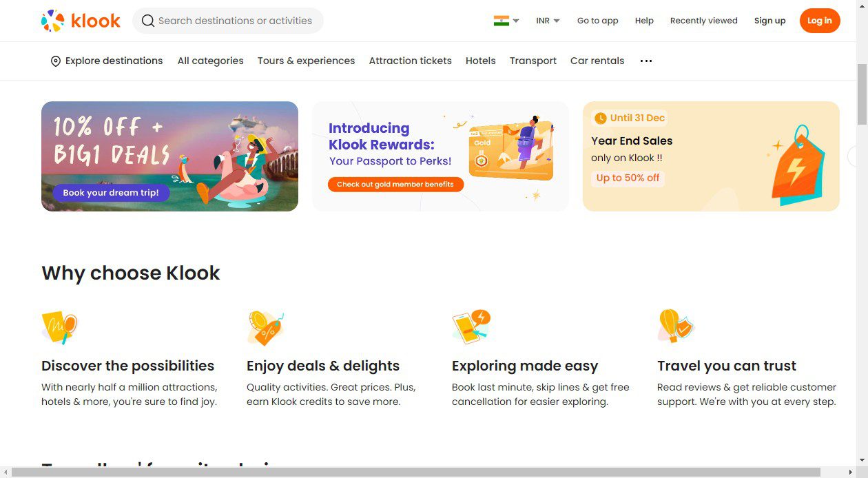Viewport: 868px width, 478px height.
Task: Click the Travel you can trust balloon icon
Action: 675,326
